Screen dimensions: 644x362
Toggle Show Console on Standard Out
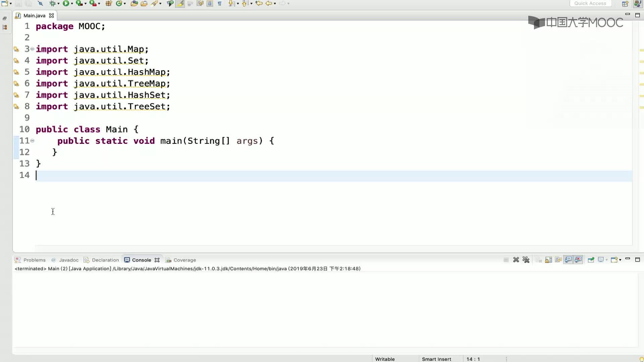[568, 260]
